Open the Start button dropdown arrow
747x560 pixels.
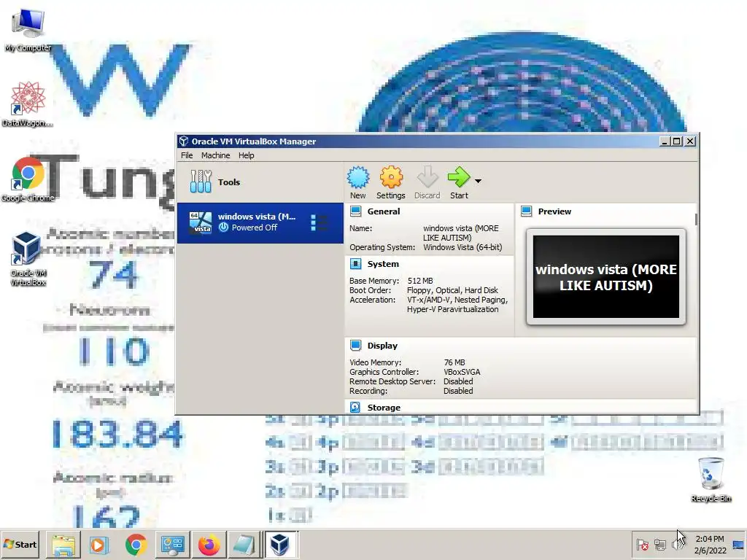pos(478,181)
